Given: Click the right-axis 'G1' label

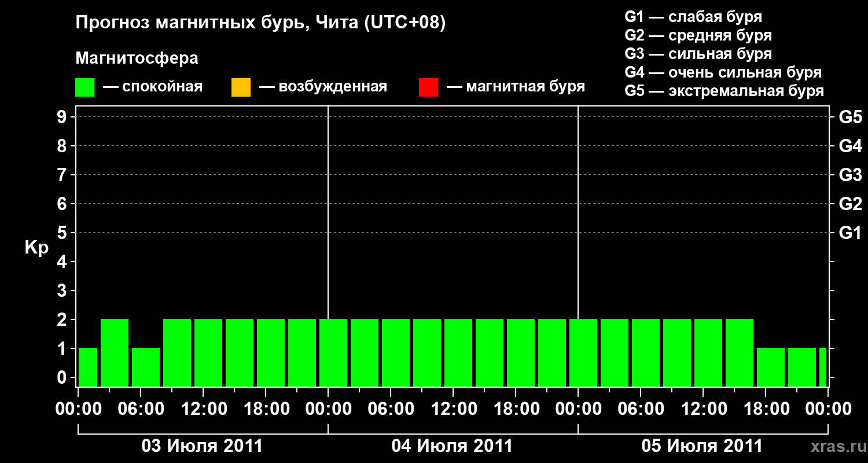Looking at the screenshot, I should click(851, 233).
